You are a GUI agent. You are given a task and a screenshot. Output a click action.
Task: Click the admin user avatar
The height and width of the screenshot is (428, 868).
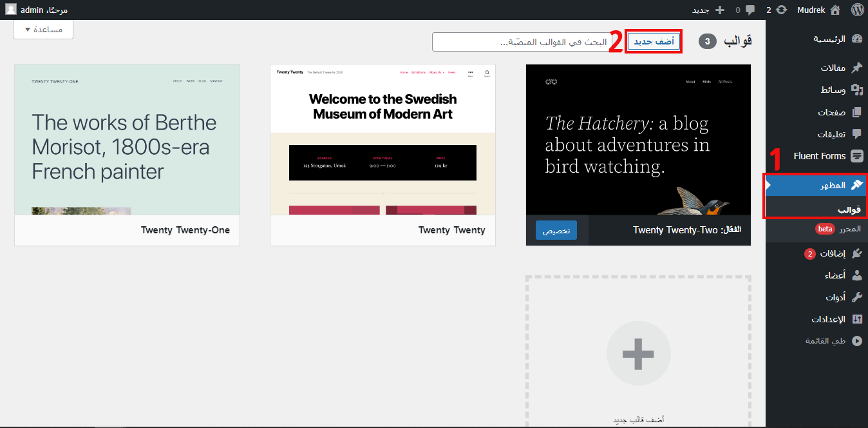pyautogui.click(x=11, y=10)
